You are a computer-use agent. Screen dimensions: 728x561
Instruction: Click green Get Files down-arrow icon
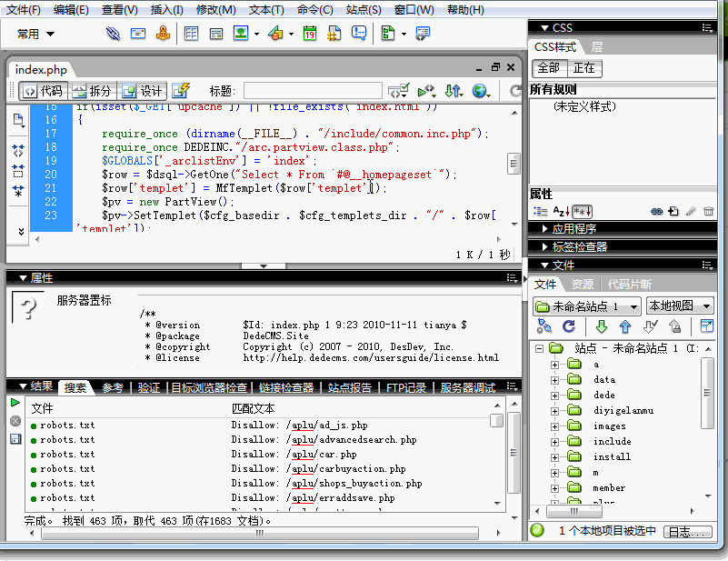point(601,326)
